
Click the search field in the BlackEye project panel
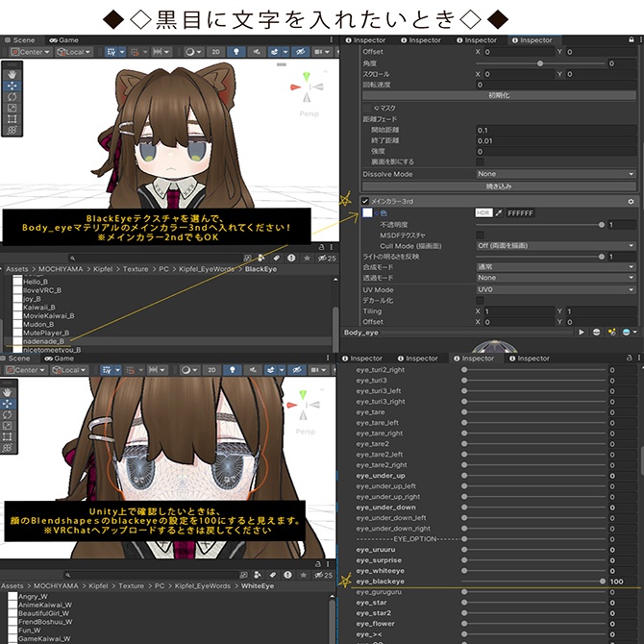(x=156, y=258)
